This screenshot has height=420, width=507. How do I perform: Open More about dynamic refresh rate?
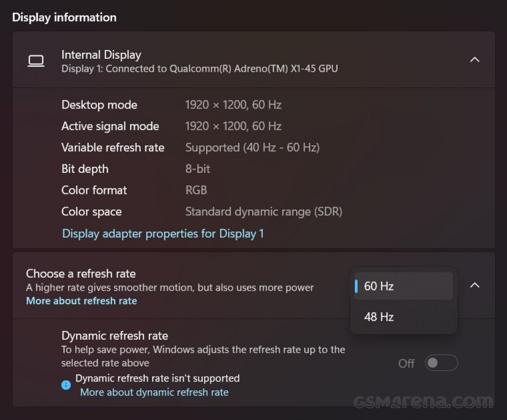click(154, 392)
